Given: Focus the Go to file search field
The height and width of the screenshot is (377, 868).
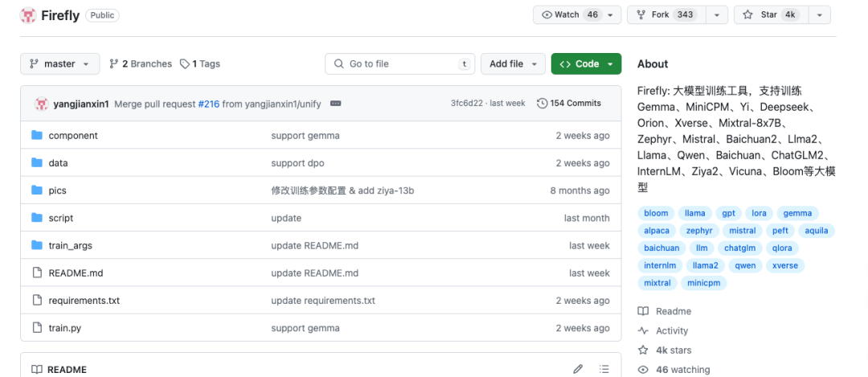Looking at the screenshot, I should point(399,64).
